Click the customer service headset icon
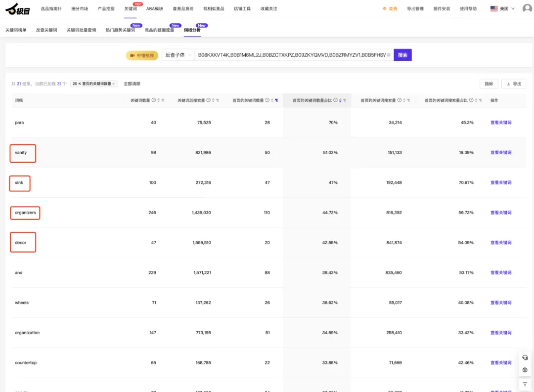This screenshot has height=392, width=534. [x=525, y=357]
